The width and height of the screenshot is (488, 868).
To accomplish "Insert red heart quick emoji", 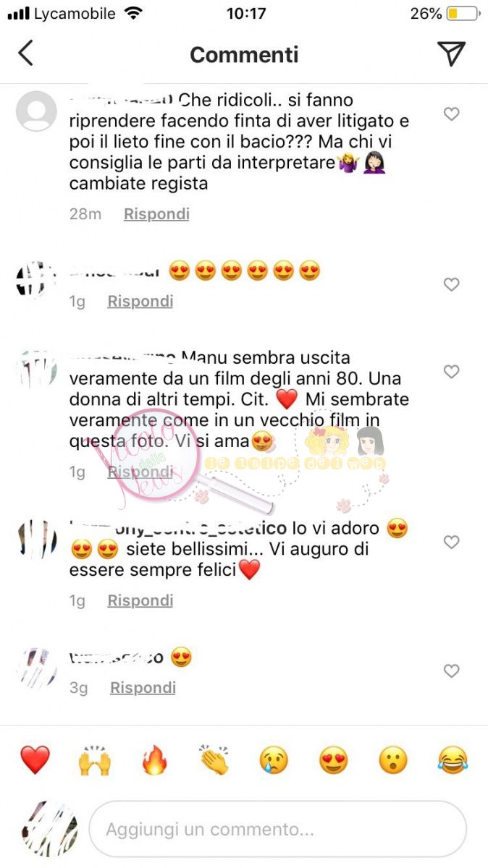I will coord(35,760).
